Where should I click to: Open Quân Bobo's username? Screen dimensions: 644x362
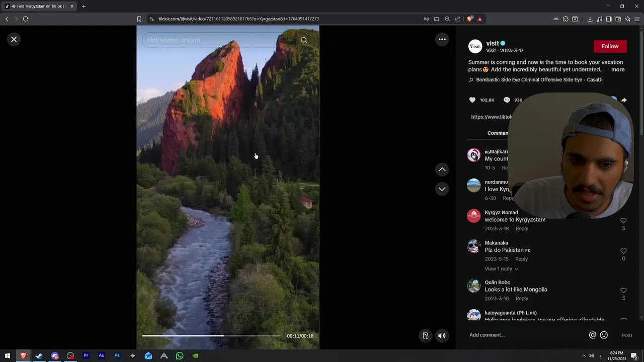click(x=497, y=283)
